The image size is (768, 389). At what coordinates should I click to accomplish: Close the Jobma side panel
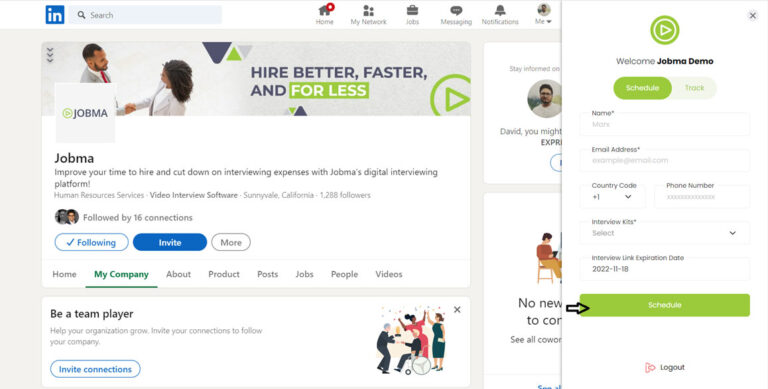tap(753, 16)
